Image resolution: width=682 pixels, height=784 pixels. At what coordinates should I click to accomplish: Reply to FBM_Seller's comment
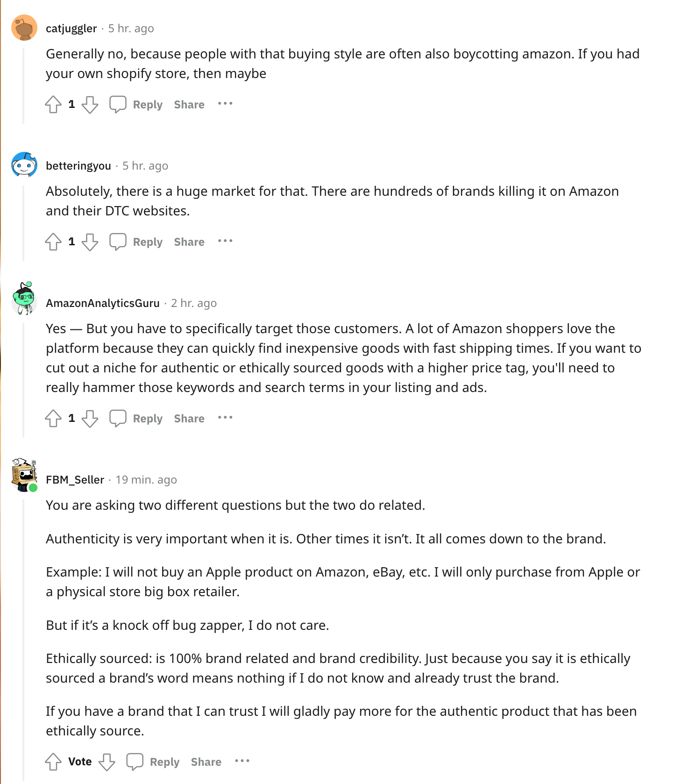(x=153, y=762)
